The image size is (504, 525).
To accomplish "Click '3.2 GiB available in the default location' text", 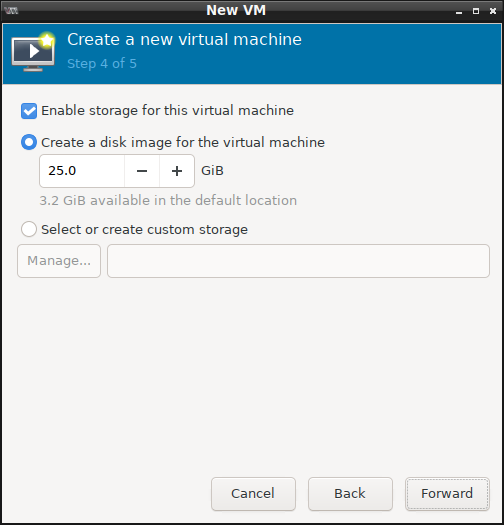I will tap(168, 201).
